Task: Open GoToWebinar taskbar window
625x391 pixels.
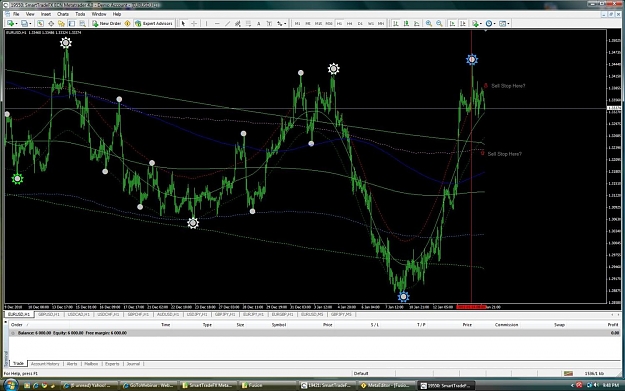Action: coord(148,385)
